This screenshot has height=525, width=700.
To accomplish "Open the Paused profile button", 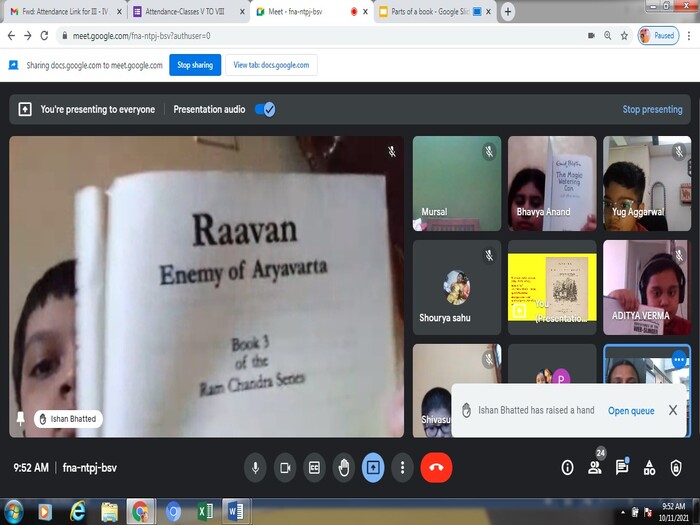I will point(658,36).
